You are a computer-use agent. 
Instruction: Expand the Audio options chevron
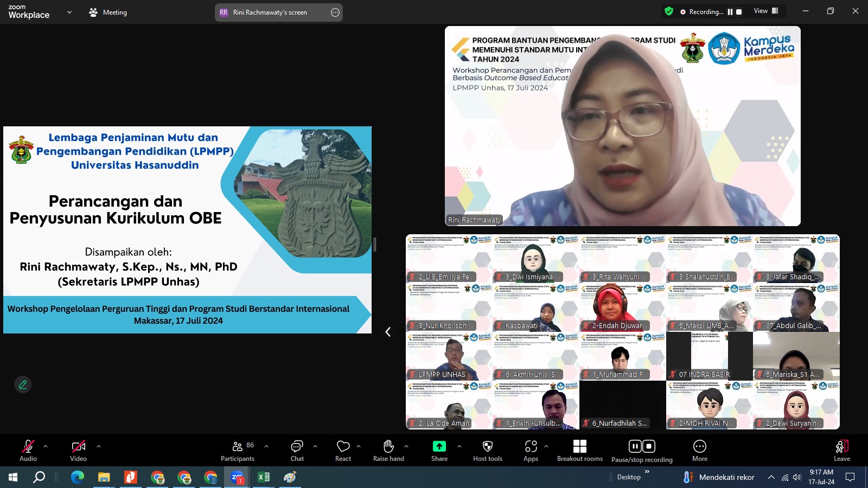pos(44,446)
